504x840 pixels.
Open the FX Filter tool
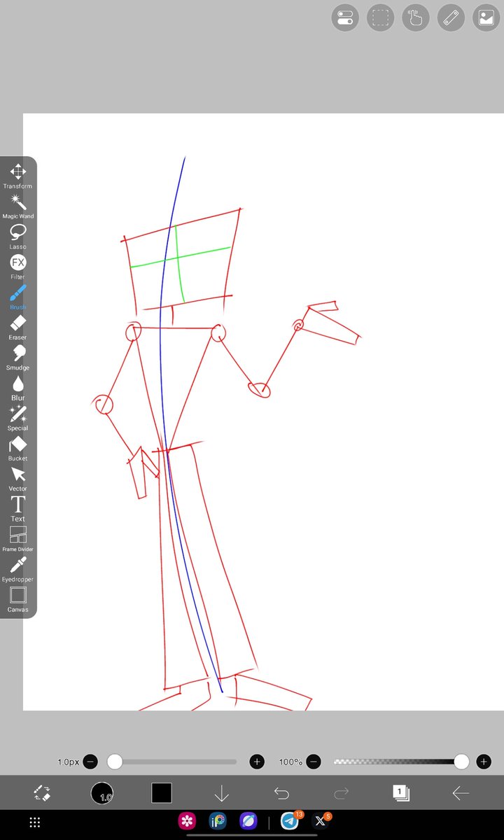(x=17, y=267)
